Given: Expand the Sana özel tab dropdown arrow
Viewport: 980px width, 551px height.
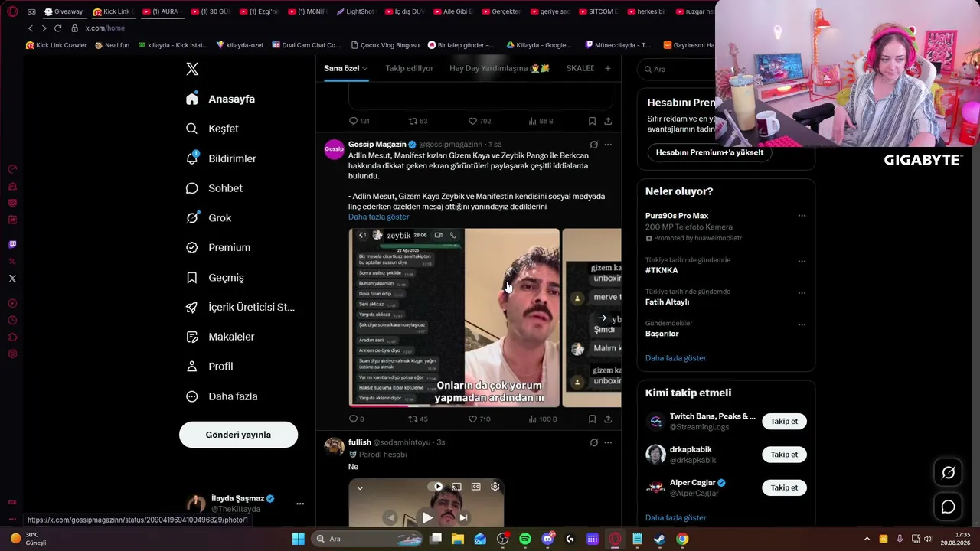Looking at the screenshot, I should (x=365, y=69).
